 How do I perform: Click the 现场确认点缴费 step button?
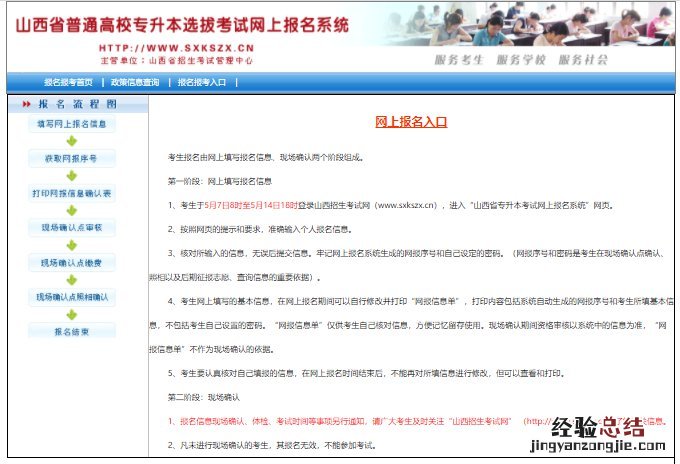[72, 263]
